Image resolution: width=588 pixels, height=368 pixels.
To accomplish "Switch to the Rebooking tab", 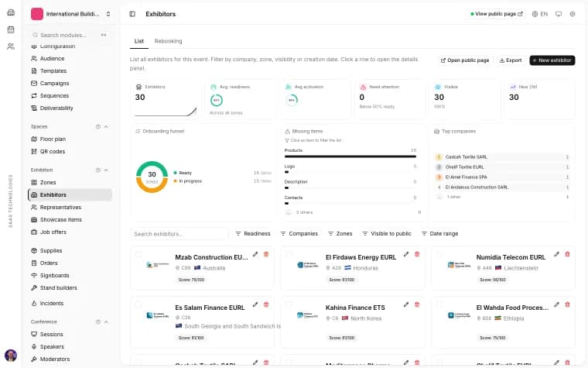I will coord(168,41).
